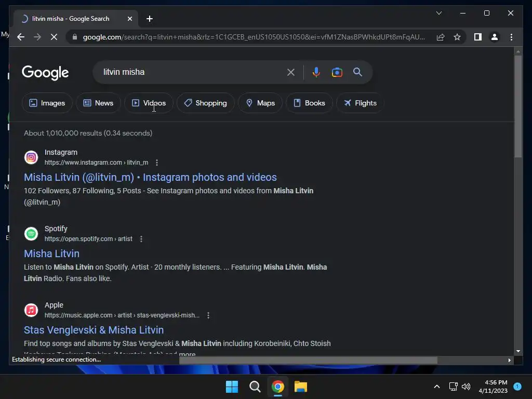Open the Chrome profile menu
The width and height of the screenshot is (532, 399).
click(495, 37)
